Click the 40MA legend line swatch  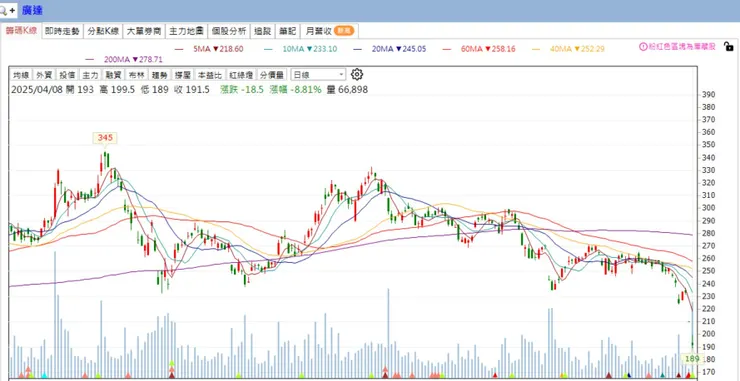coord(537,49)
